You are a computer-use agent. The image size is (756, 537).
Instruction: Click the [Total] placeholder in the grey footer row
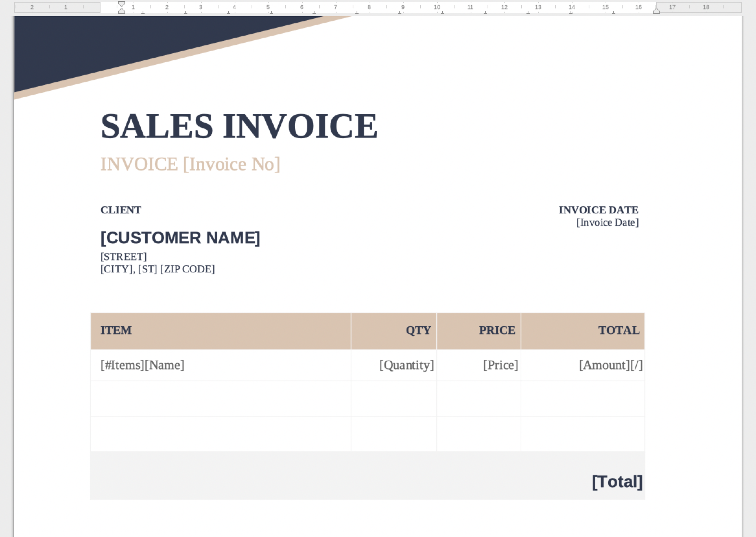click(617, 482)
